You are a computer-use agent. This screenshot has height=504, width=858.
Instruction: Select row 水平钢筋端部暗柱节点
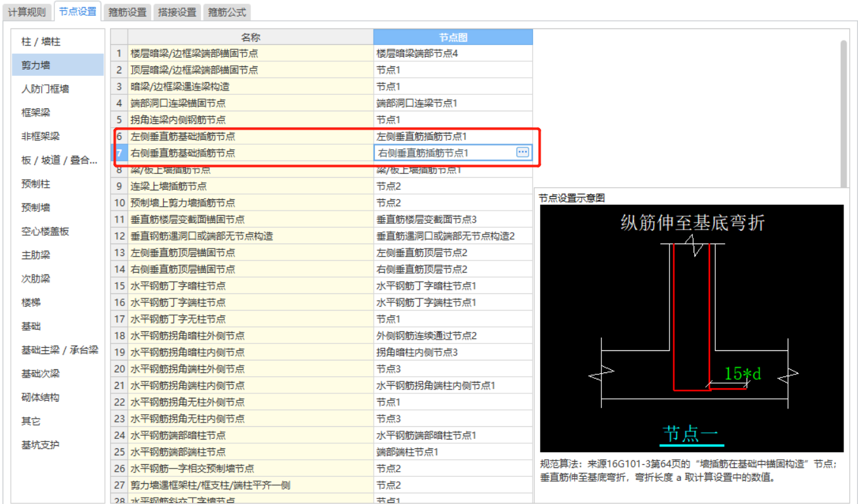click(x=250, y=435)
